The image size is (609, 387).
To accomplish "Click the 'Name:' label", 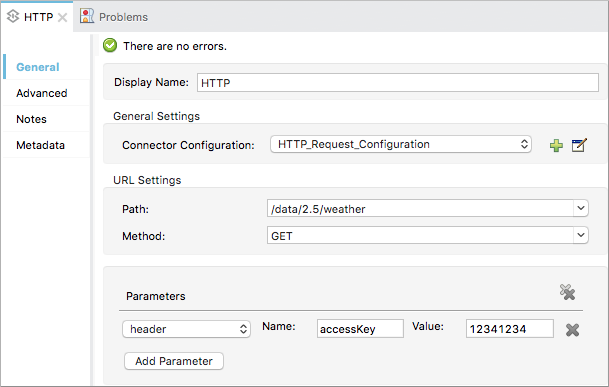I will click(x=279, y=326).
